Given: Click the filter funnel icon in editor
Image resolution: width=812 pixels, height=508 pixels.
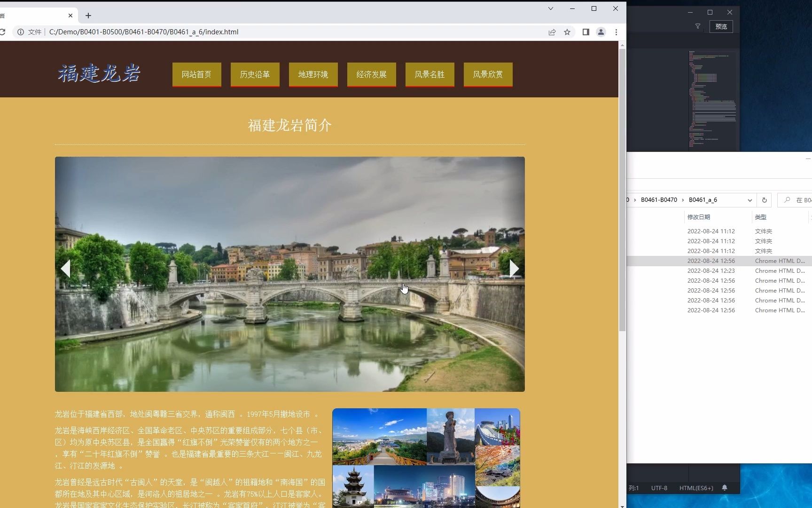Looking at the screenshot, I should point(698,26).
